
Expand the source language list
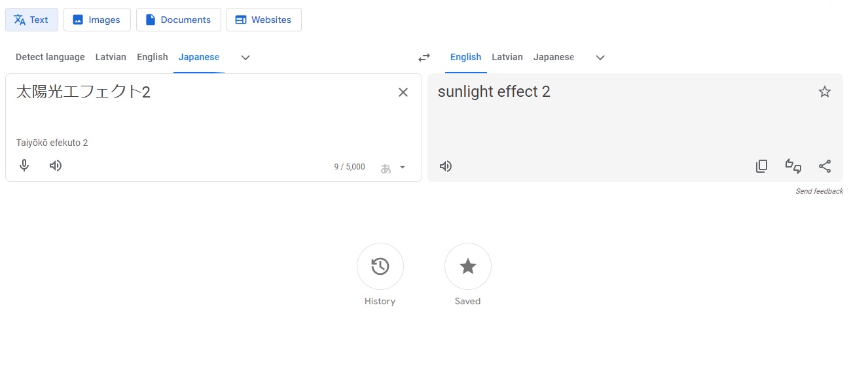(x=245, y=58)
